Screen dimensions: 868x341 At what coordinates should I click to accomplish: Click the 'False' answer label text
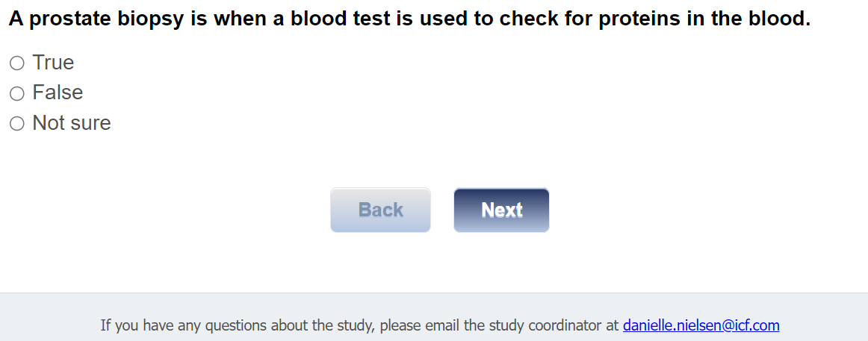coord(58,93)
